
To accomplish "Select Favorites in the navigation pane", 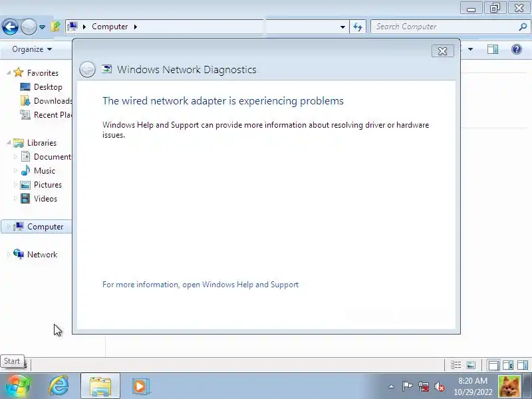I will [43, 73].
